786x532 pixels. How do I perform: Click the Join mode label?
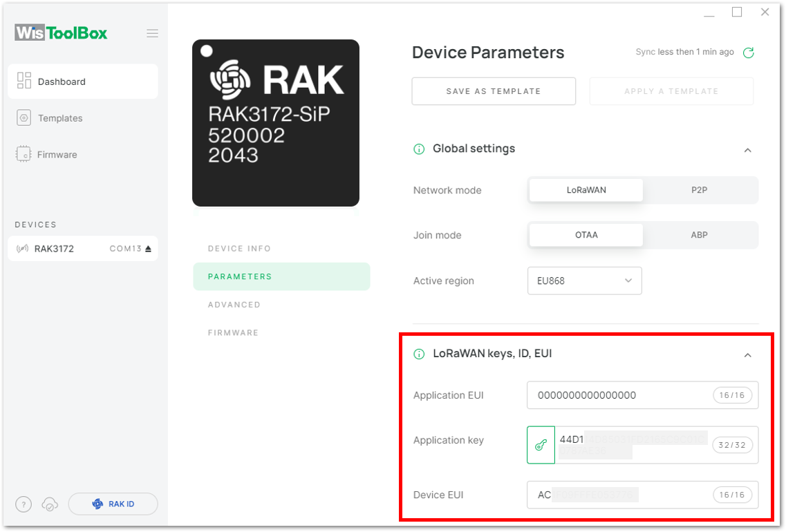pos(437,236)
